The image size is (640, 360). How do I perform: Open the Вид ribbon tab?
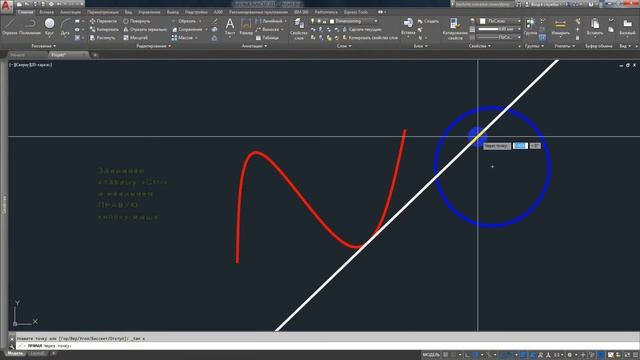pyautogui.click(x=129, y=12)
